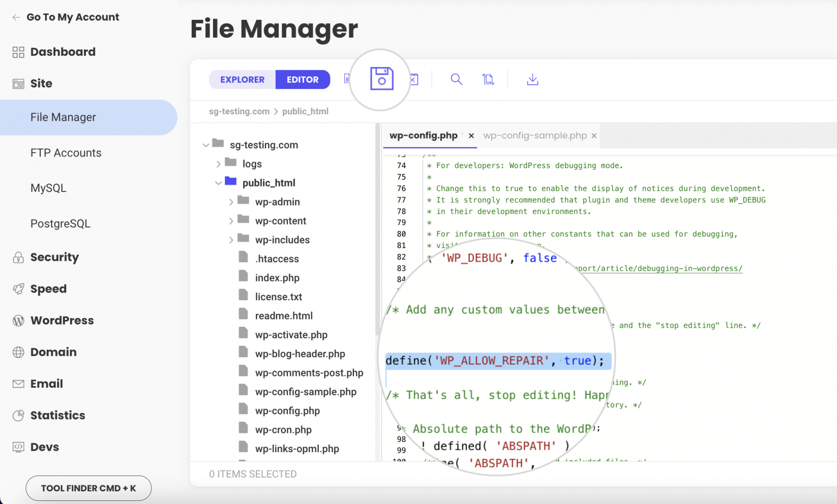Expand the wp-content folder chevron
837x504 pixels.
(x=231, y=221)
